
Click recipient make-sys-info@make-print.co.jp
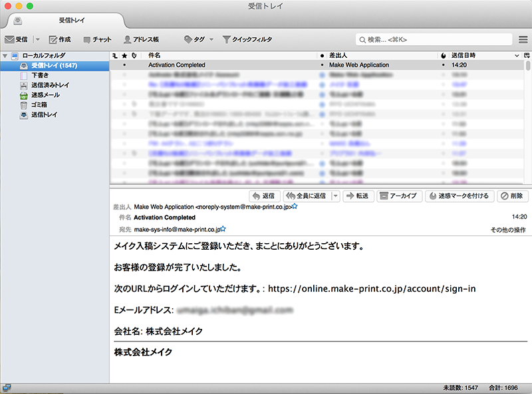(177, 229)
